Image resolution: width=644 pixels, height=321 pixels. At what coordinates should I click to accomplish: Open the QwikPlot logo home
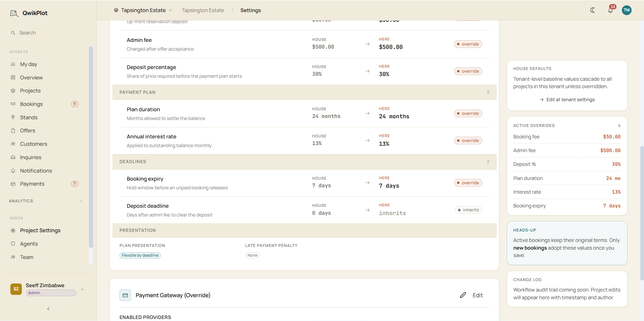point(29,13)
